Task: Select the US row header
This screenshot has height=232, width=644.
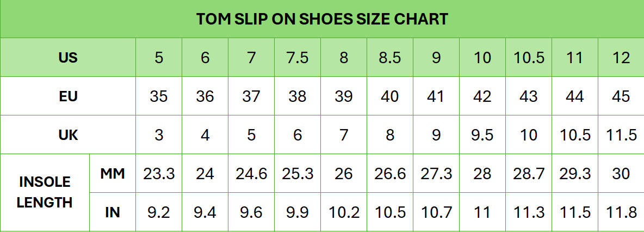Action: pyautogui.click(x=68, y=57)
